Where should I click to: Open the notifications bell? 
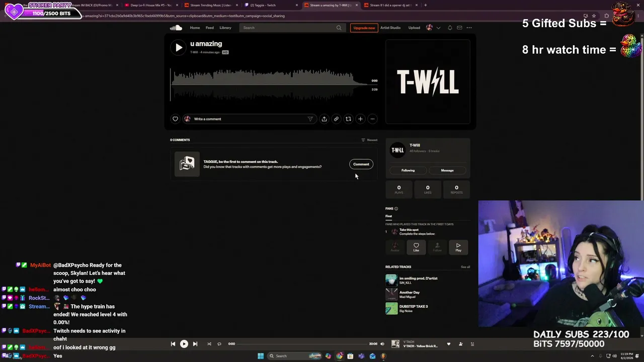tap(450, 28)
